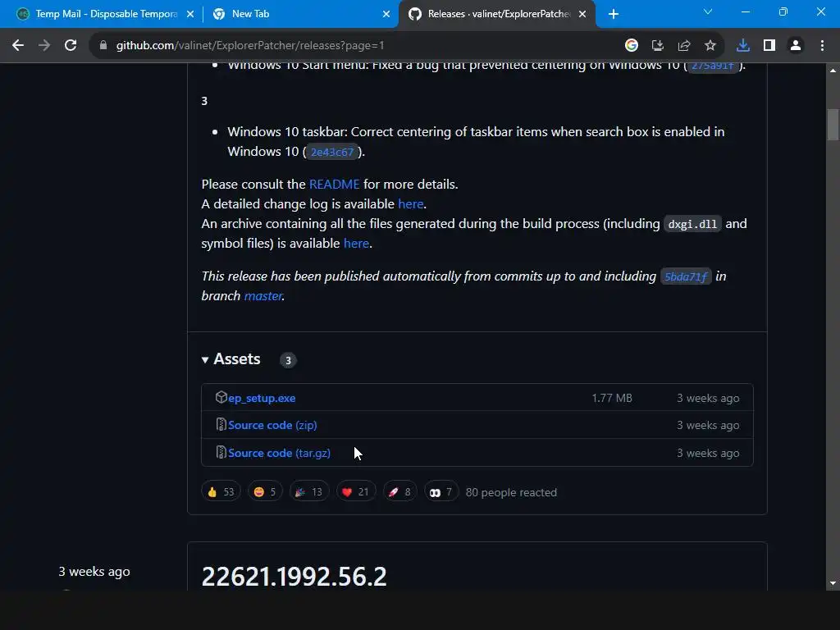
Task: Open the detailed change log here link
Action: point(411,204)
